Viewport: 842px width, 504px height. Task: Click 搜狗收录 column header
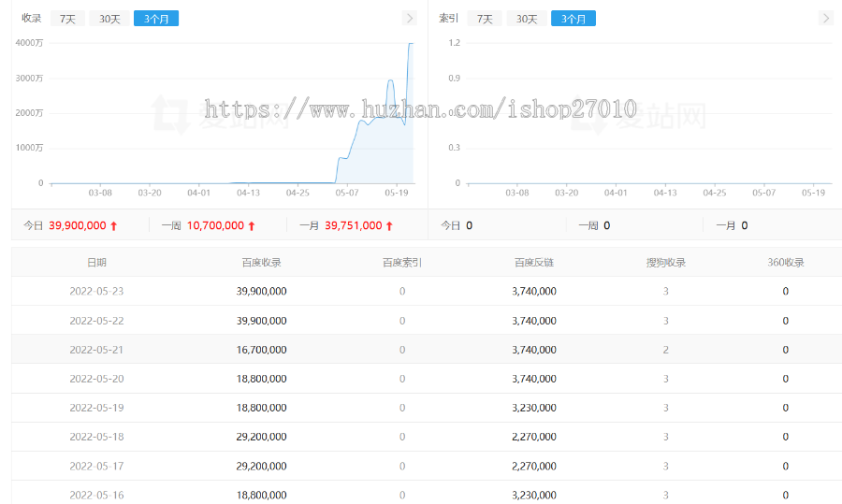666,263
